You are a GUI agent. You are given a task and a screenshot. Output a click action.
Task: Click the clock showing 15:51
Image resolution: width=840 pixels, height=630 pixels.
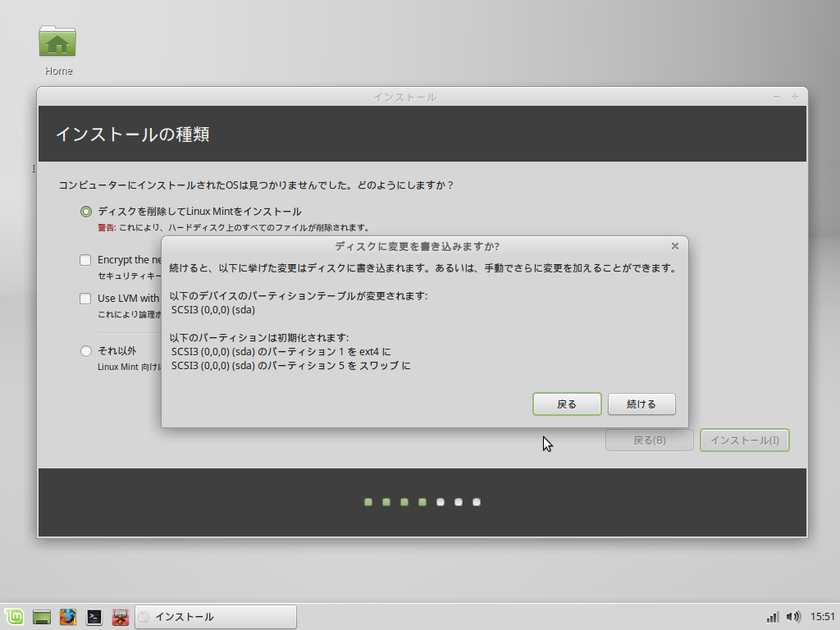(x=822, y=617)
